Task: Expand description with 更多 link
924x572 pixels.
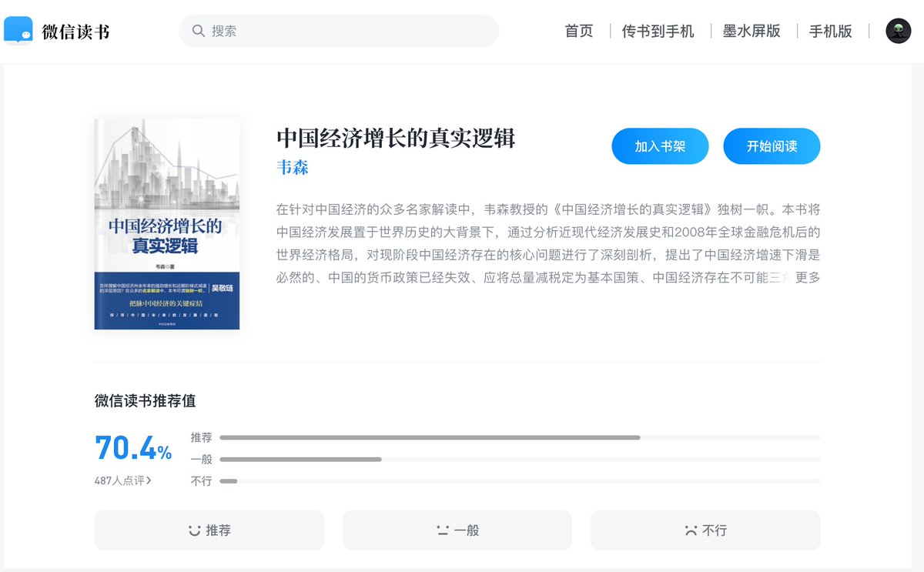Action: pyautogui.click(x=808, y=277)
